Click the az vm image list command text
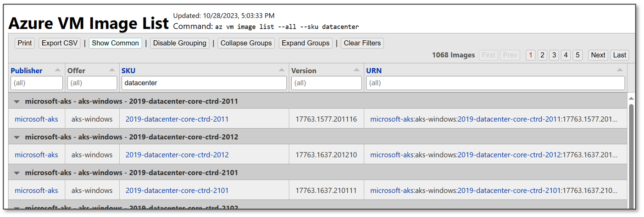 [287, 27]
